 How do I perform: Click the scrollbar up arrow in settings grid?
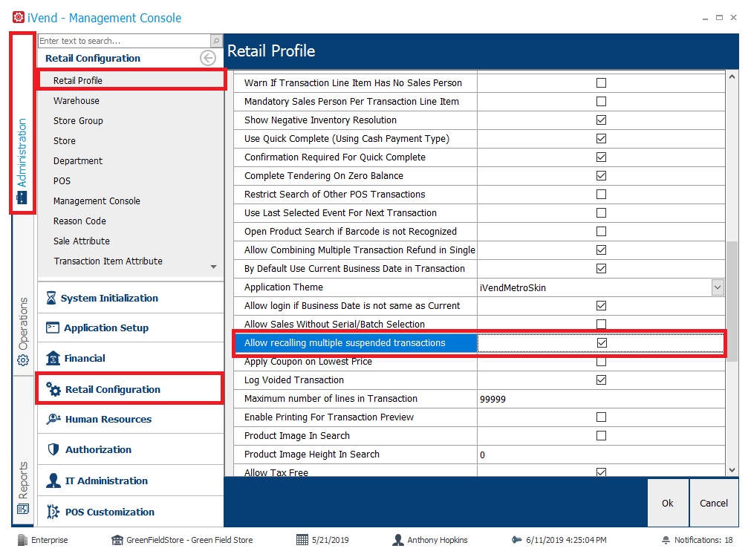732,76
